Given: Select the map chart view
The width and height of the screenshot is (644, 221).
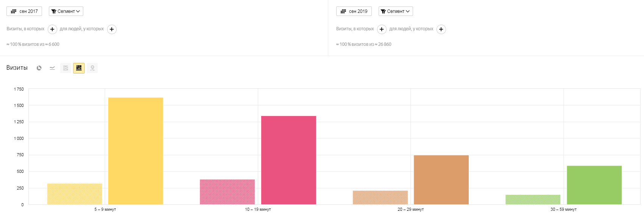Looking at the screenshot, I should [92, 68].
